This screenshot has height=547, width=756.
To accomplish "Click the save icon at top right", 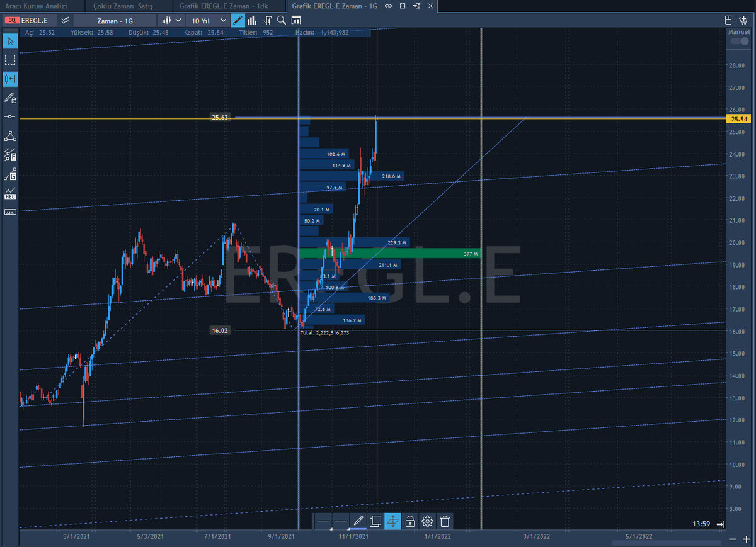I will (728, 20).
